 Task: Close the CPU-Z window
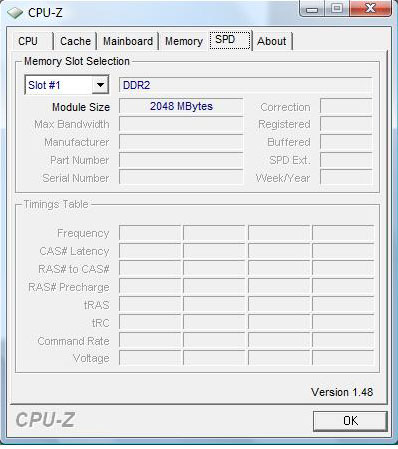[x=370, y=9]
